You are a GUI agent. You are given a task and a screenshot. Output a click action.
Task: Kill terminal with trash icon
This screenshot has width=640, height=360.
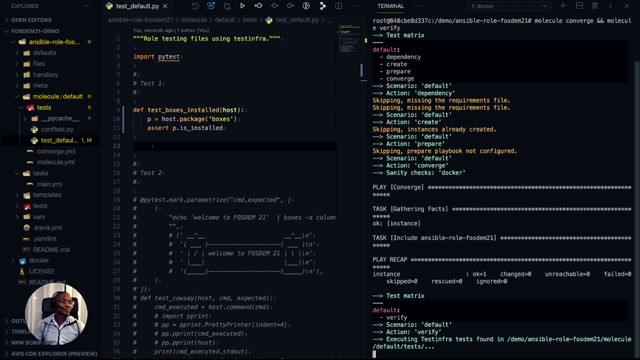(595, 6)
